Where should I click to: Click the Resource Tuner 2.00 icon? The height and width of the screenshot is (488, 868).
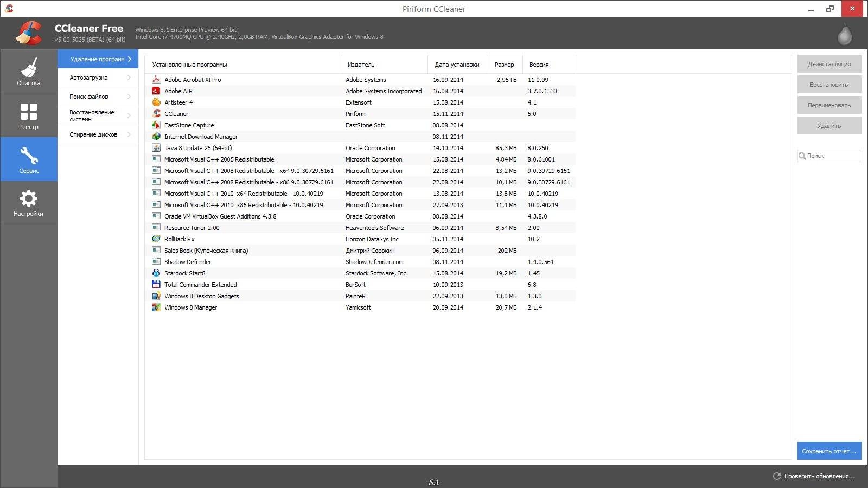[156, 227]
